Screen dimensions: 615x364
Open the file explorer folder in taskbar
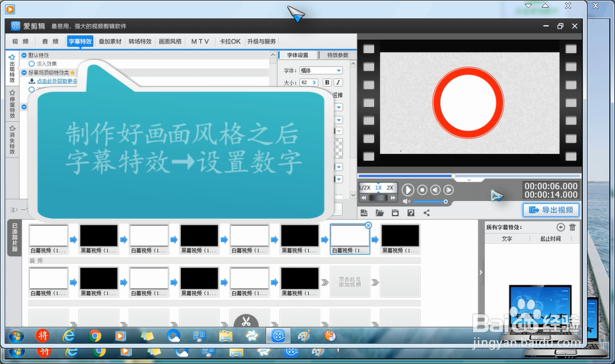point(225,336)
